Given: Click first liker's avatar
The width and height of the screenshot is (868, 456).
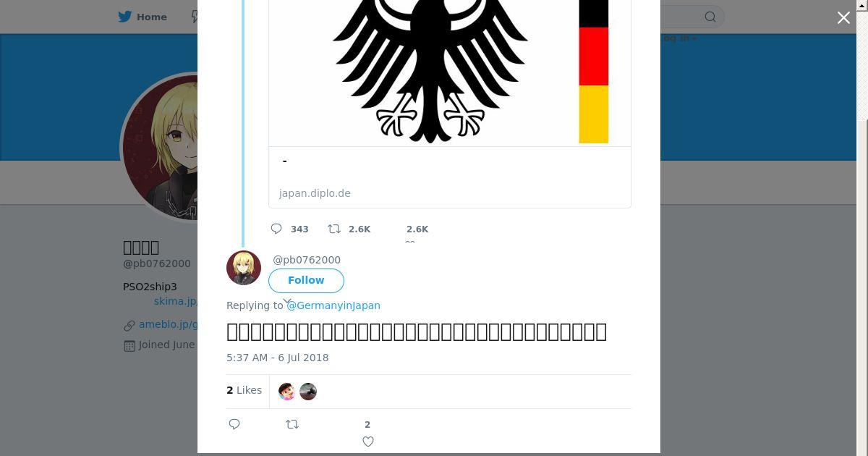Looking at the screenshot, I should 287,392.
